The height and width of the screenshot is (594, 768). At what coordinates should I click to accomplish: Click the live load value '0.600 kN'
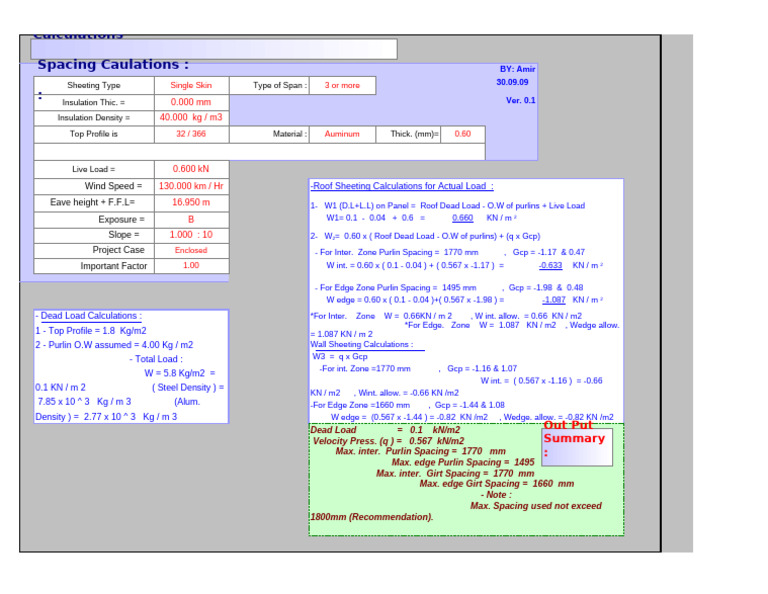(x=192, y=169)
